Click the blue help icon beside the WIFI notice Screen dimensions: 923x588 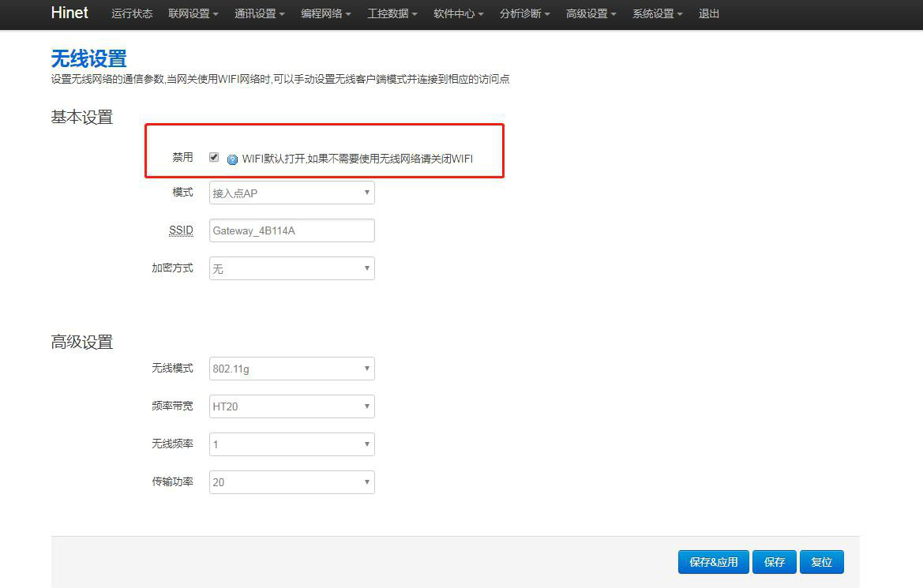(232, 159)
